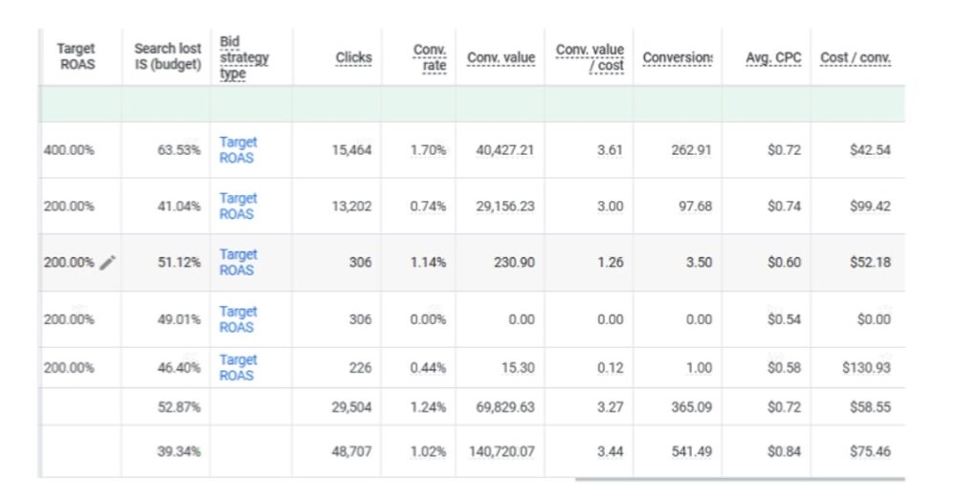Open Target ROAS link in 13,202 clicks row
980x502 pixels.
(x=237, y=207)
